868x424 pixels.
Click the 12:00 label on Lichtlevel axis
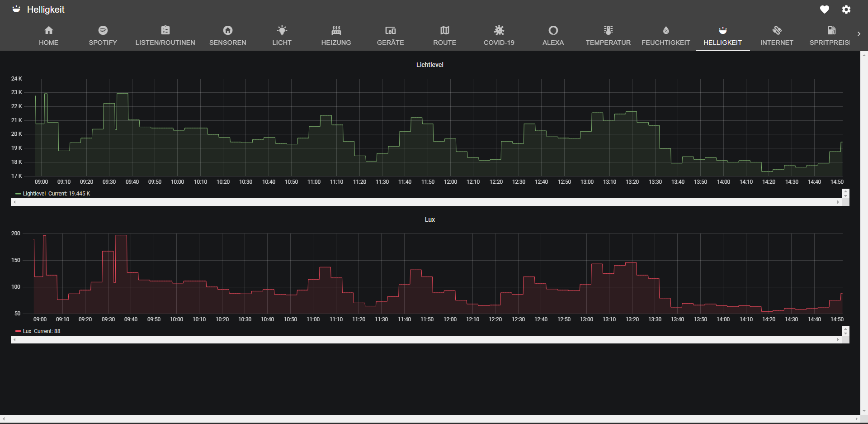tap(450, 182)
